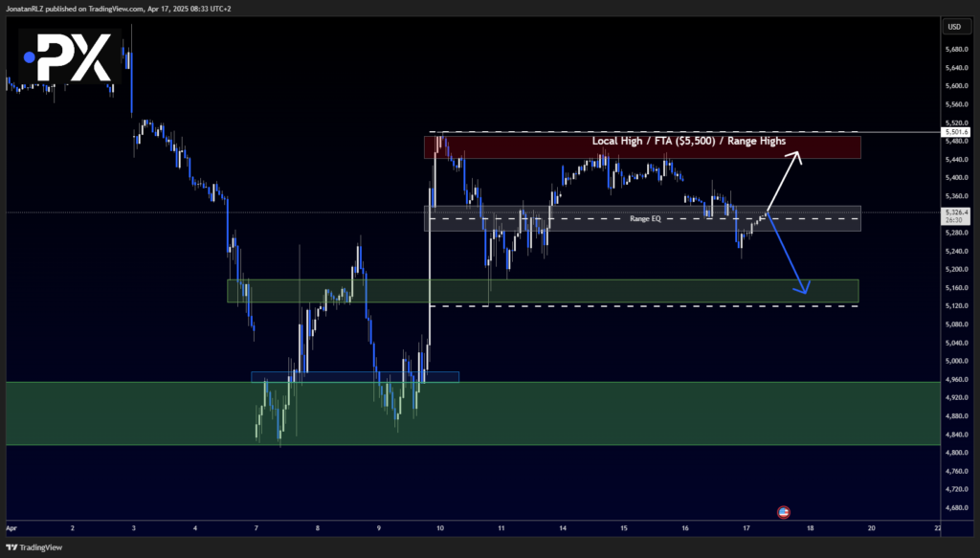Screen dimensions: 980x558
Task: Click the current price label 5,326.4
Action: (x=956, y=212)
